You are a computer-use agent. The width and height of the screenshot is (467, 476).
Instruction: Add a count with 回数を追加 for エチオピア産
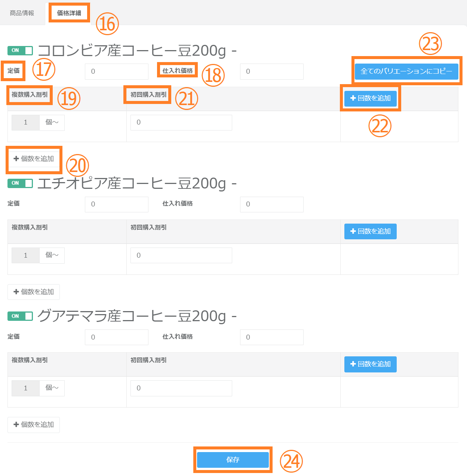pyautogui.click(x=370, y=231)
